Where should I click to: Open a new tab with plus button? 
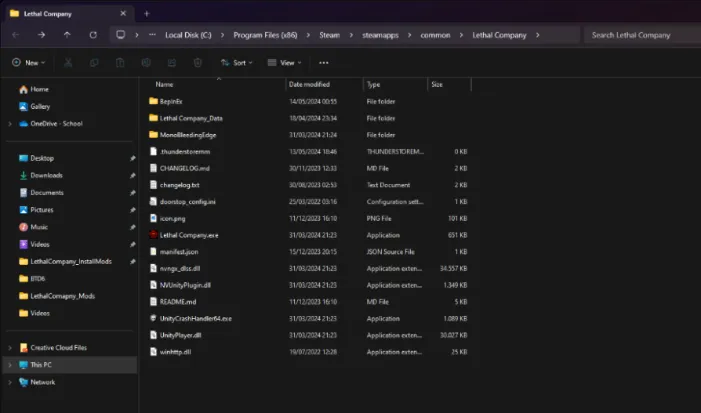pos(147,13)
